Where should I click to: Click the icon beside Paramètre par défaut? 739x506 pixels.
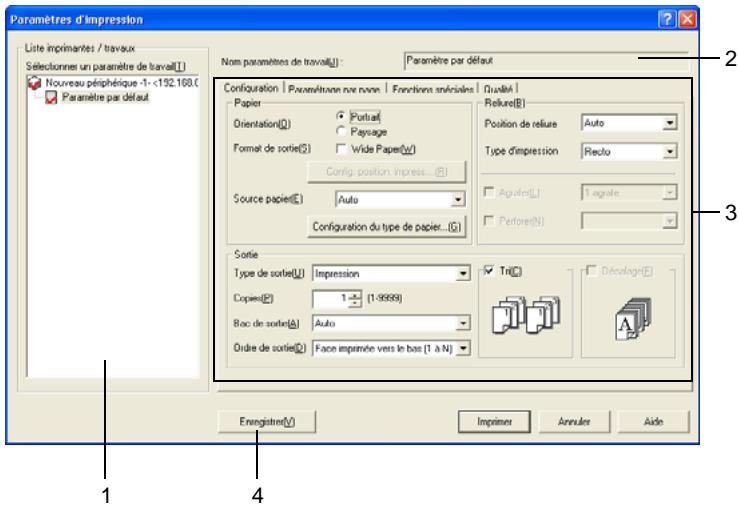click(51, 98)
